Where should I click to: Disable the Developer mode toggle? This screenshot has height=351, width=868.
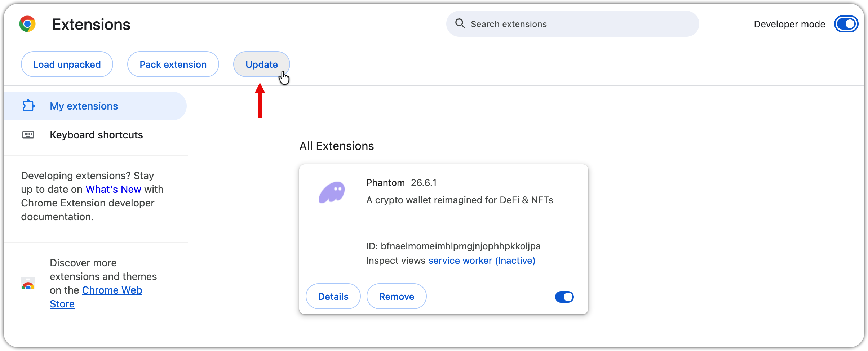point(846,24)
